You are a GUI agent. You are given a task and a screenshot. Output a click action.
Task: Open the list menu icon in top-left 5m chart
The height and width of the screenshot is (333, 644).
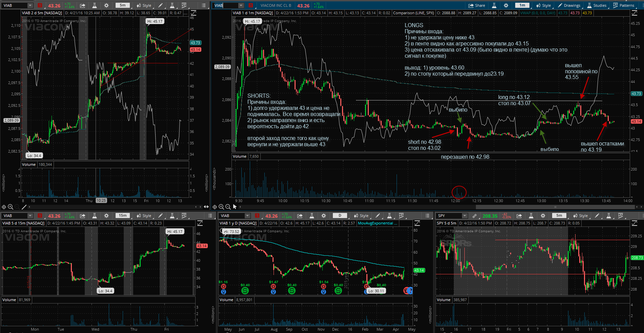(x=203, y=5)
